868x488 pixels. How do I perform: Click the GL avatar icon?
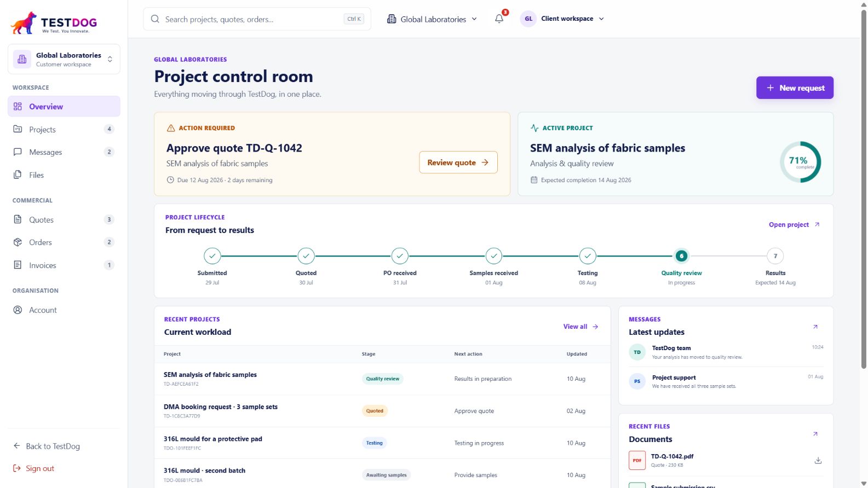point(528,19)
